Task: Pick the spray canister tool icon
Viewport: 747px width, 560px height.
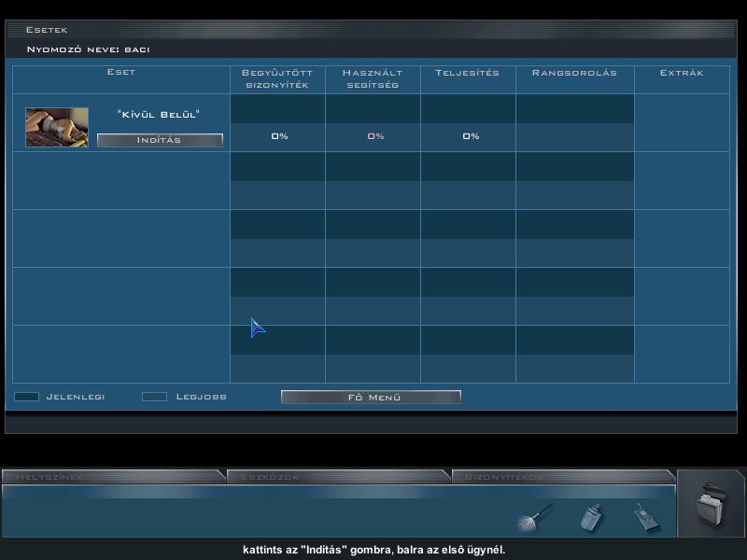Action: [x=591, y=516]
